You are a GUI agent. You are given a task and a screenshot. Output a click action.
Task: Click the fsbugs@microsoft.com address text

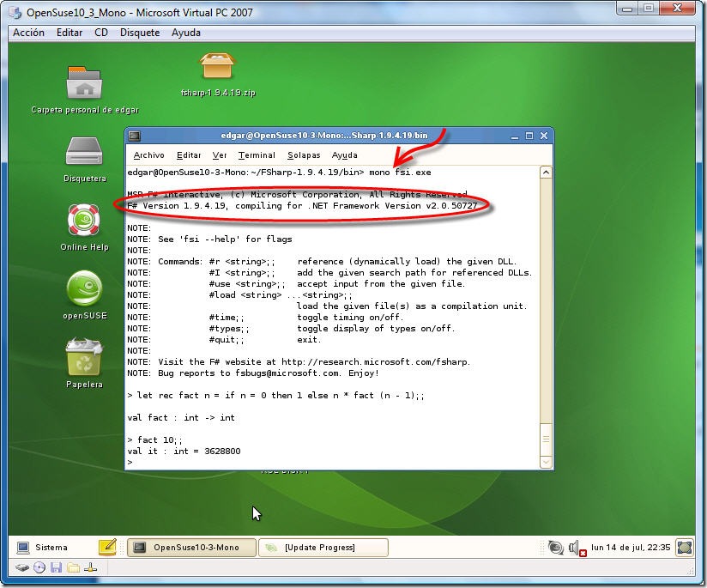287,373
